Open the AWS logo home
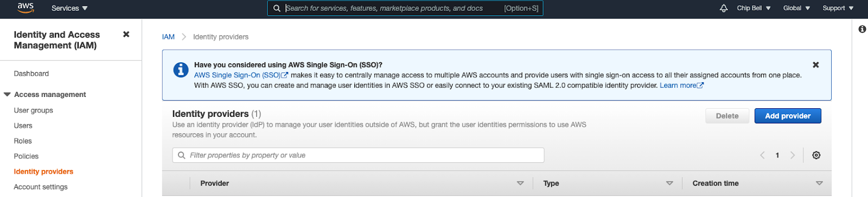This screenshot has width=868, height=197. point(25,8)
